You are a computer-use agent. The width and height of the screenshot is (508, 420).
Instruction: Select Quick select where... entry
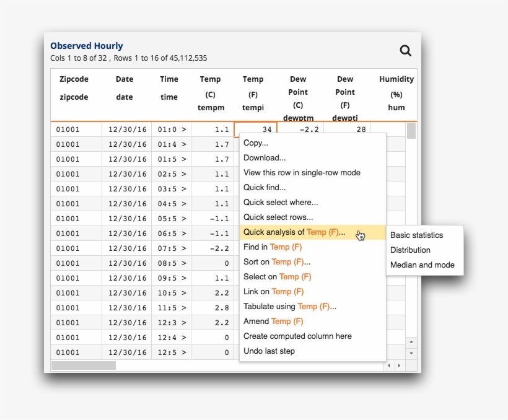(x=313, y=203)
